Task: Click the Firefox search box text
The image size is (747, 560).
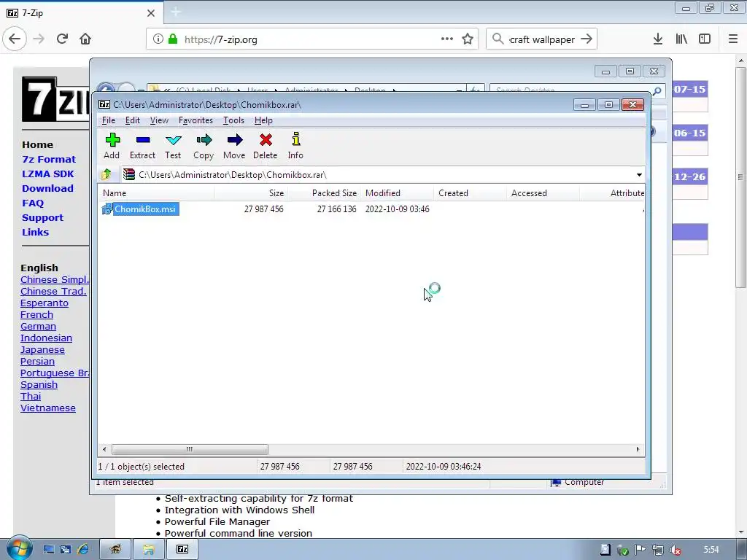Action: coord(542,39)
